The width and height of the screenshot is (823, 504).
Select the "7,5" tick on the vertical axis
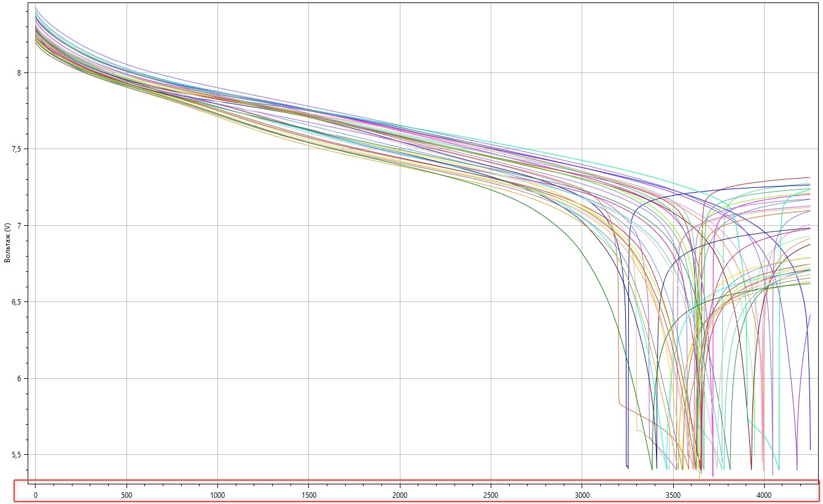tap(17, 149)
